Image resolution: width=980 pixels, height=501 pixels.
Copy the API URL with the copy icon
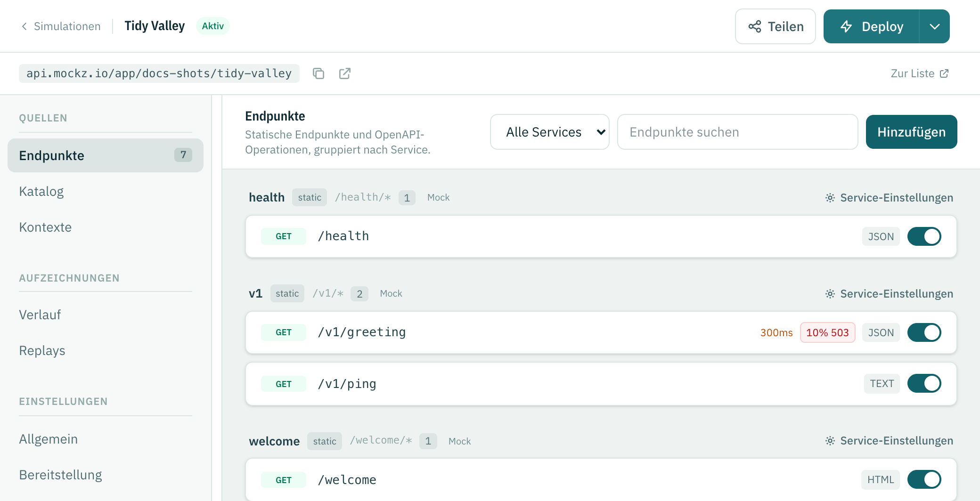[318, 73]
